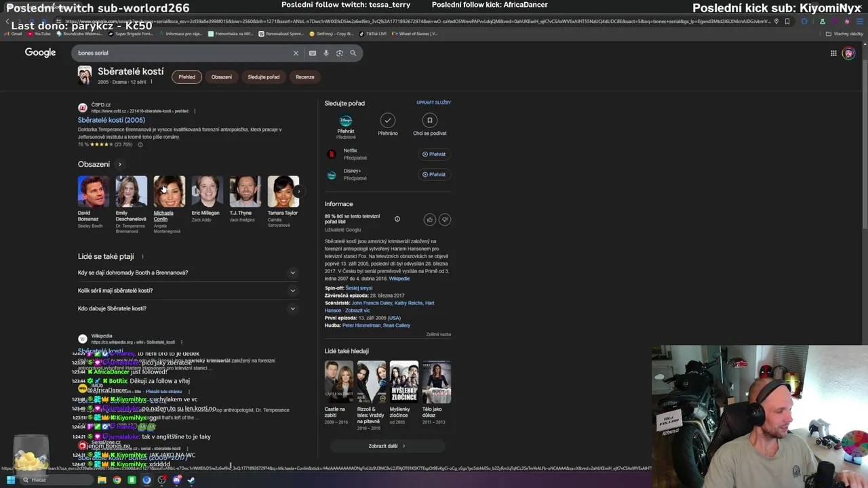Open the green app icon on taskbar
Image resolution: width=868 pixels, height=488 pixels.
tap(132, 480)
